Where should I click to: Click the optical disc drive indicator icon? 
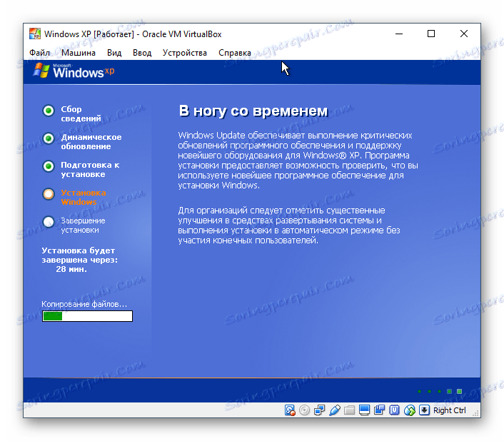[x=304, y=410]
